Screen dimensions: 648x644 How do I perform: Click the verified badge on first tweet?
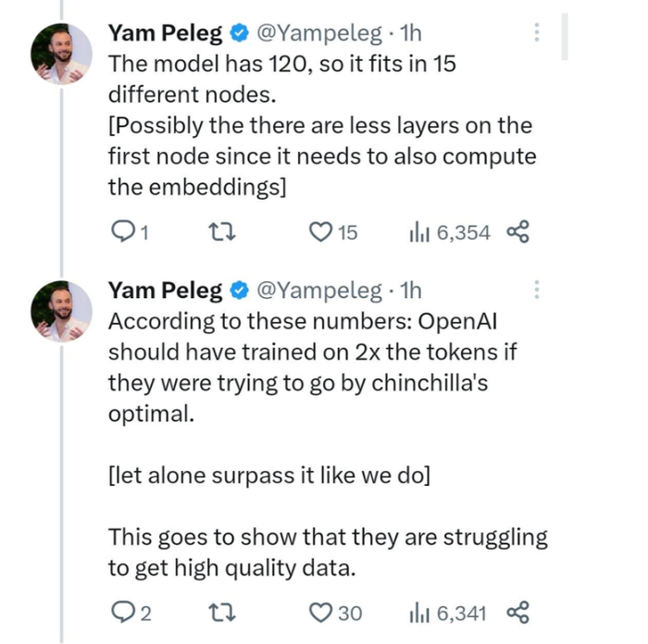pos(238,34)
